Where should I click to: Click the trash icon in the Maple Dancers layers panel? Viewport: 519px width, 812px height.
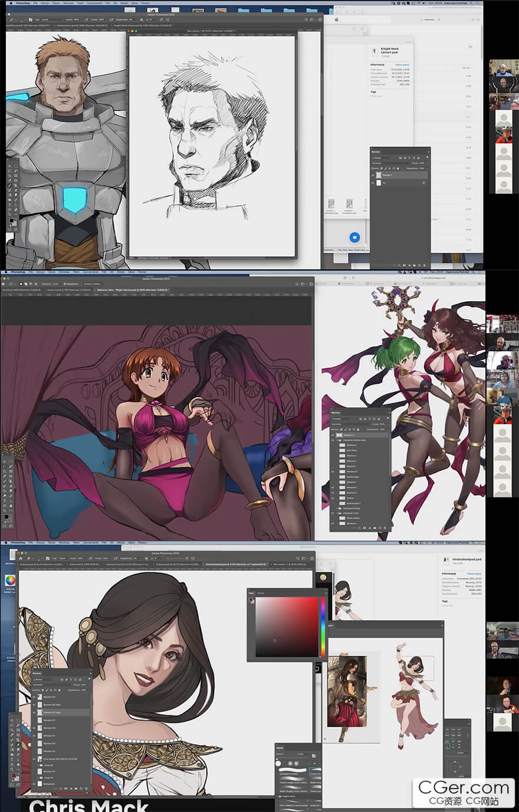(x=385, y=528)
